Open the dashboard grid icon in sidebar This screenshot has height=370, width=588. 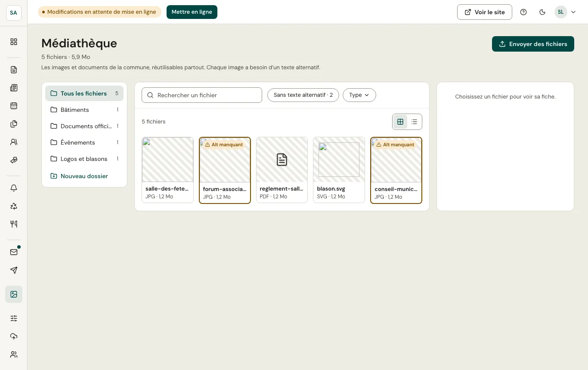pos(14,42)
